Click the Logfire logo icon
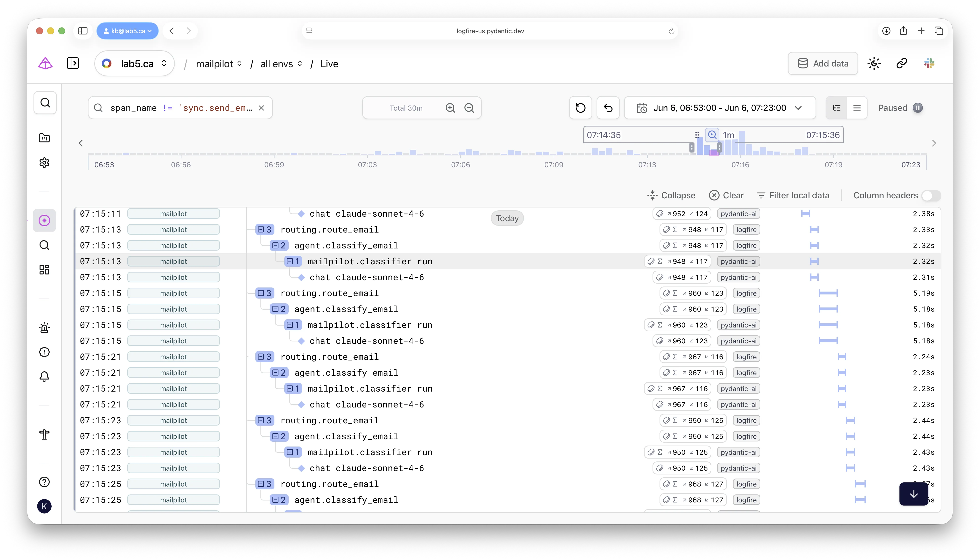Viewport: 980px width, 560px height. pyautogui.click(x=45, y=63)
